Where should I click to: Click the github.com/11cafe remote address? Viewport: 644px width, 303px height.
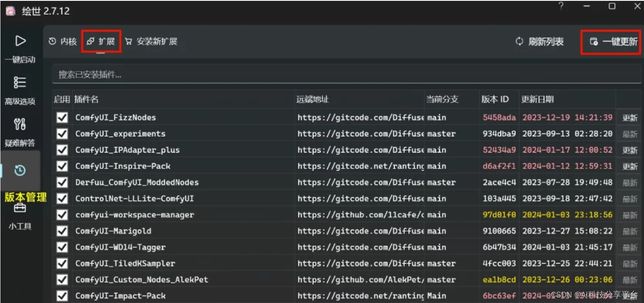[361, 215]
